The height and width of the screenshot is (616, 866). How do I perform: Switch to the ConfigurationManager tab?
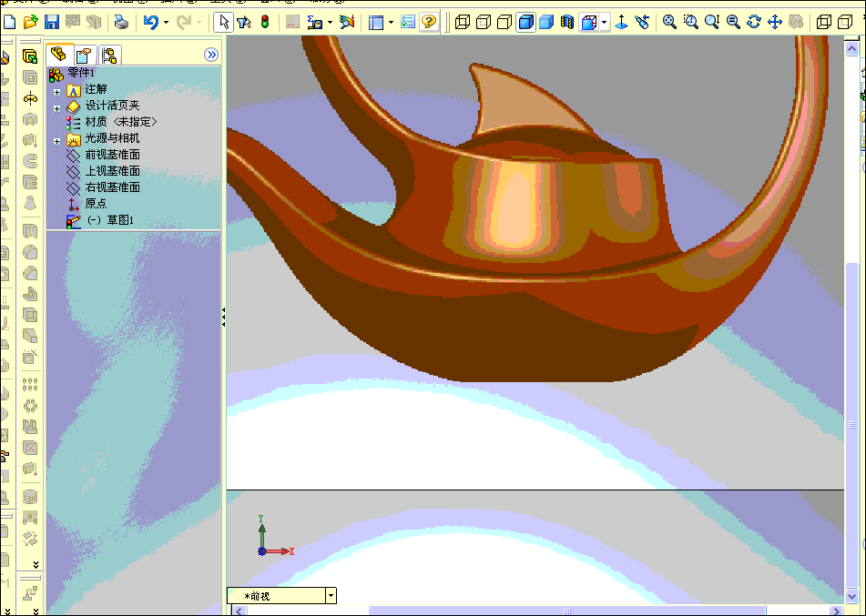(x=109, y=56)
